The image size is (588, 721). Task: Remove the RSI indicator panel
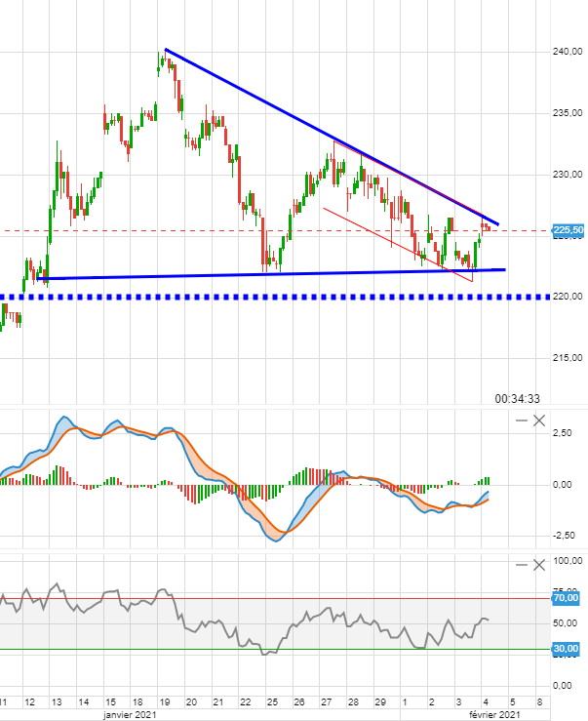click(539, 566)
